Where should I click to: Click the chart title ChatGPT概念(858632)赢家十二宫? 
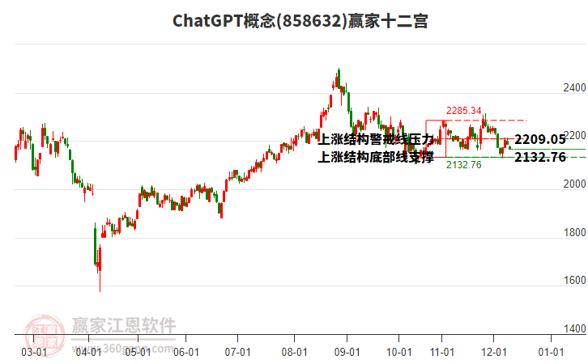(300, 21)
